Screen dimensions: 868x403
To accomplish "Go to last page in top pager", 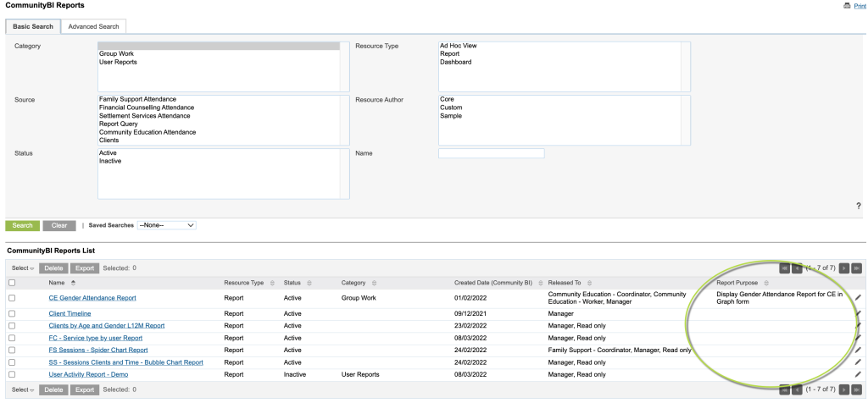I will coord(857,268).
